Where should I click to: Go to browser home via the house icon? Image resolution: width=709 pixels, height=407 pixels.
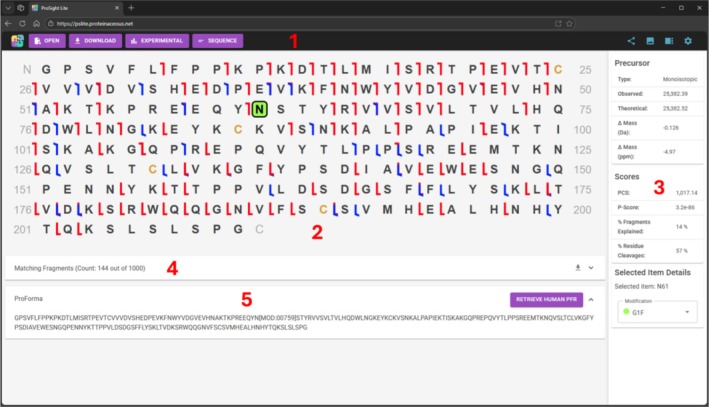click(x=36, y=24)
